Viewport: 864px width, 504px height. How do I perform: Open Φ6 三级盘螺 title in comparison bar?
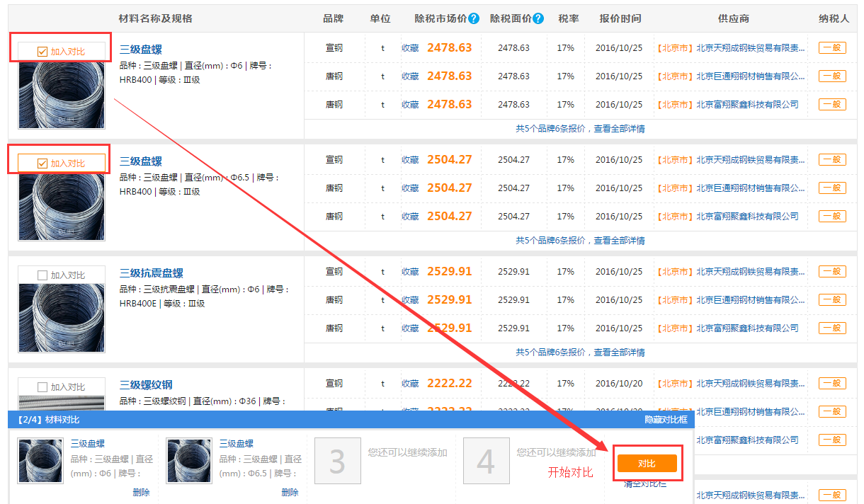(x=88, y=444)
